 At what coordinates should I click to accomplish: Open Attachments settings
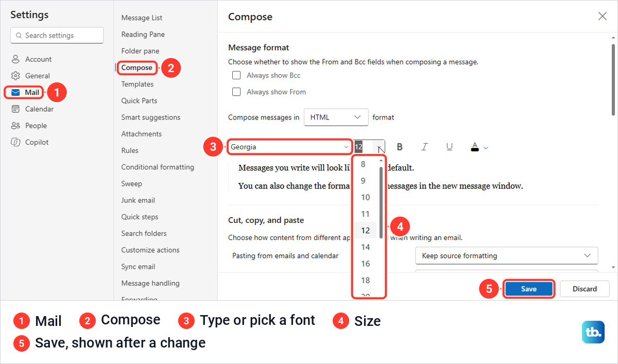click(x=141, y=134)
